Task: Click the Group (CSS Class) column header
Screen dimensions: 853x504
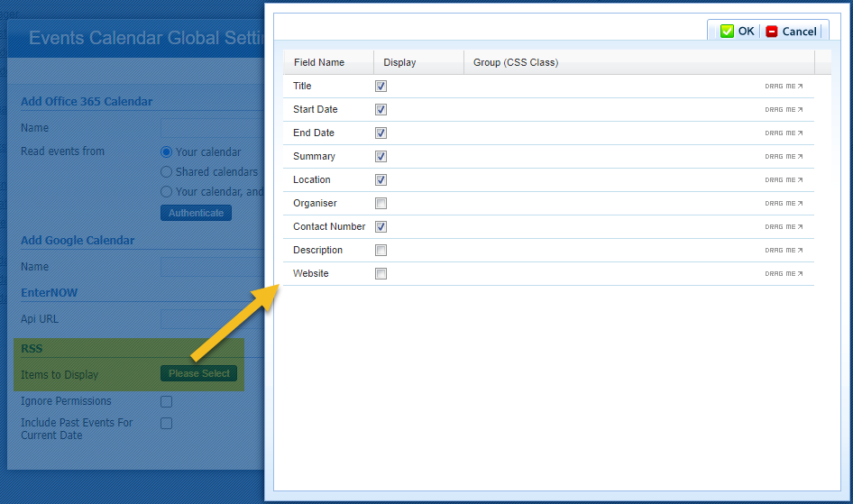Action: (639, 62)
